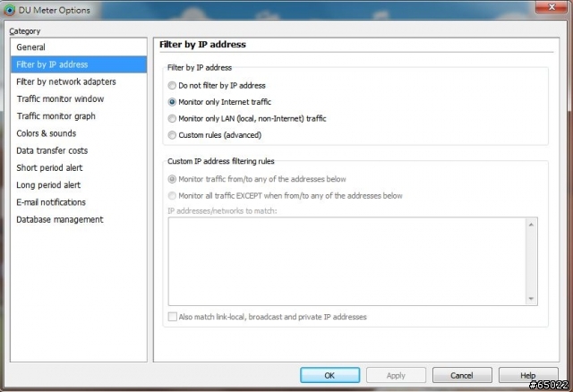Viewport: 573px width, 392px height.
Task: Click the IP addresses/networks to match field
Action: pos(347,261)
